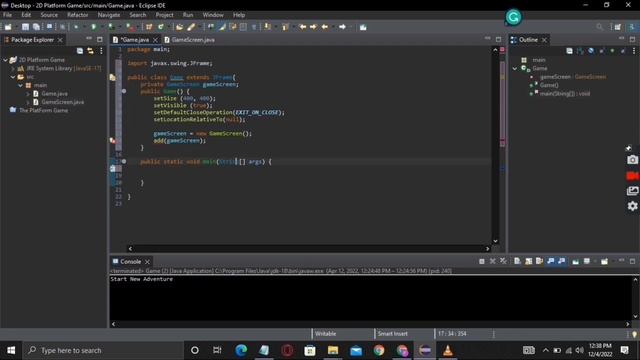Open the Run menu
Viewport: 640px width, 360px height.
coord(188,15)
